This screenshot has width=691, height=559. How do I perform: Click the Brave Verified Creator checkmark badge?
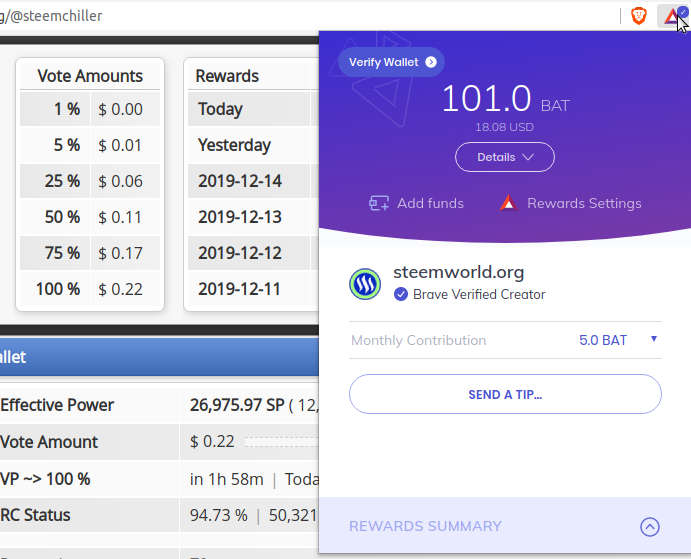(401, 294)
